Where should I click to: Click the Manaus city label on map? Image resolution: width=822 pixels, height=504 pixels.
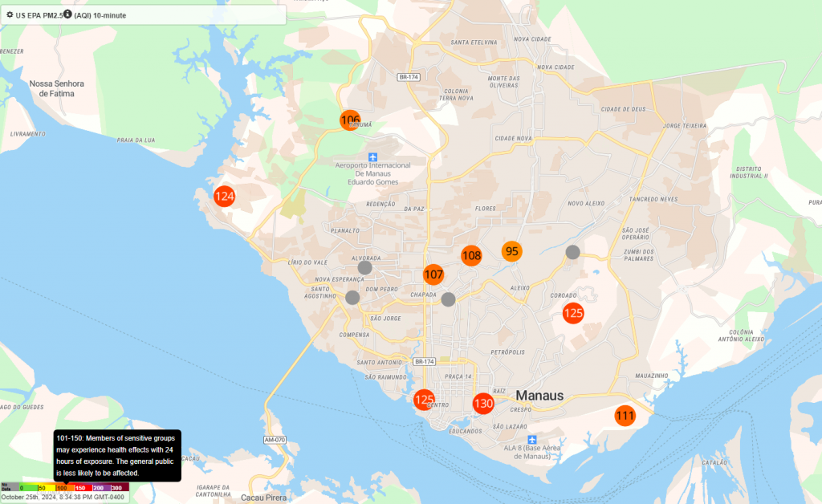(539, 396)
